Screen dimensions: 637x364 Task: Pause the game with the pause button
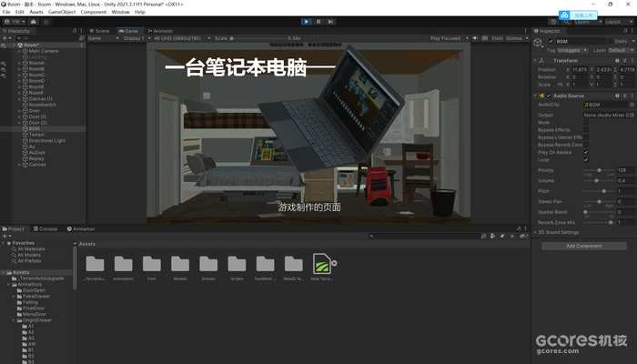(x=318, y=22)
